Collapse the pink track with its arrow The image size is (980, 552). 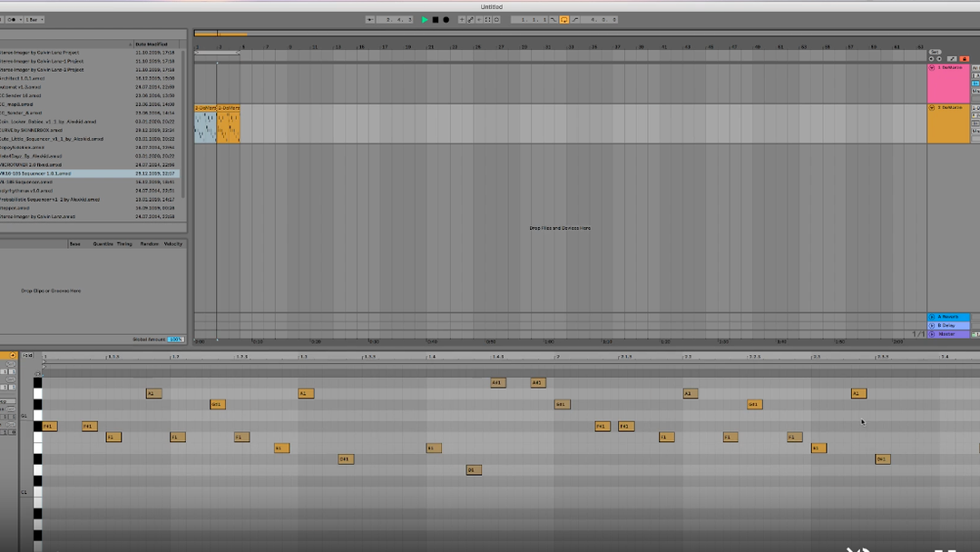click(x=932, y=68)
